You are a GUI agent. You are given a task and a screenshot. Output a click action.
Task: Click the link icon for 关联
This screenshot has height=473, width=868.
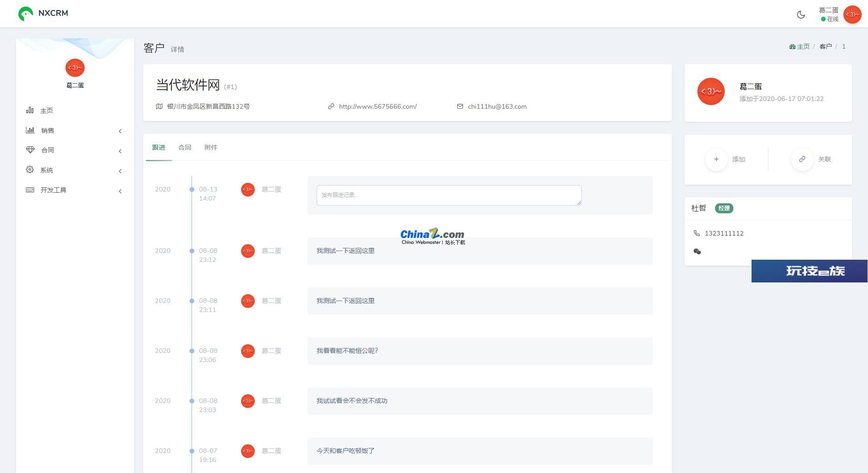(802, 159)
